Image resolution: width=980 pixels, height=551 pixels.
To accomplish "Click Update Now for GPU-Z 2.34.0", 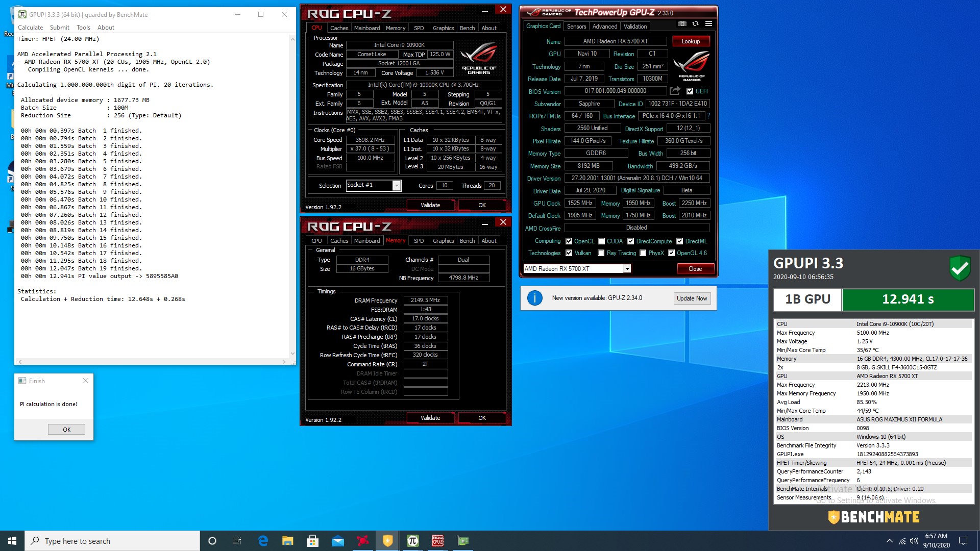I will (x=692, y=298).
